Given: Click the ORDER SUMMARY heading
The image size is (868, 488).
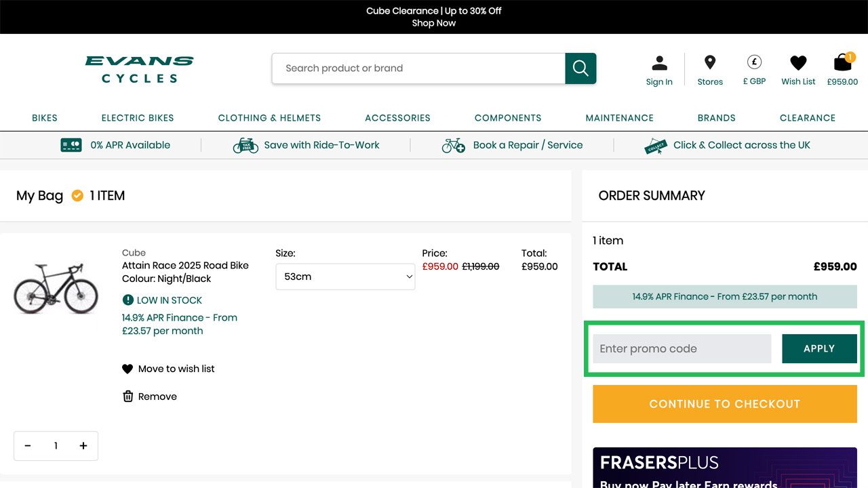Looking at the screenshot, I should (652, 196).
